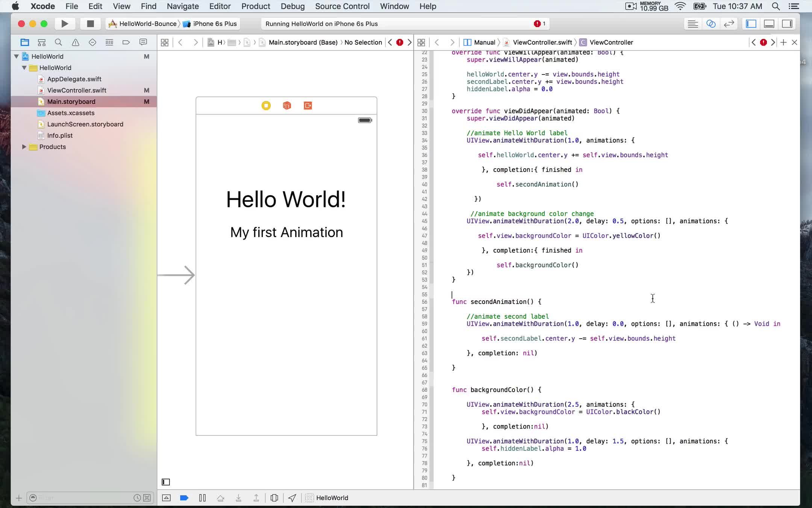Viewport: 812px width, 508px height.
Task: Click the Run (play) button
Action: click(x=65, y=24)
